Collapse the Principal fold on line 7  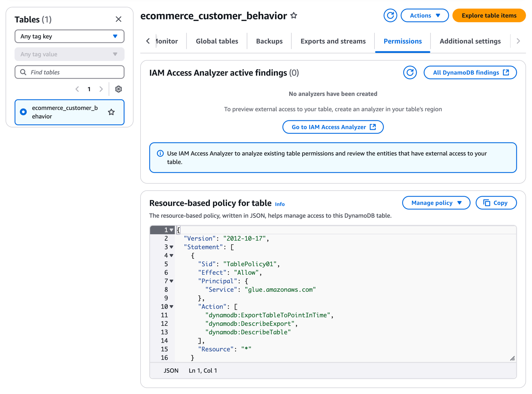[x=172, y=281]
